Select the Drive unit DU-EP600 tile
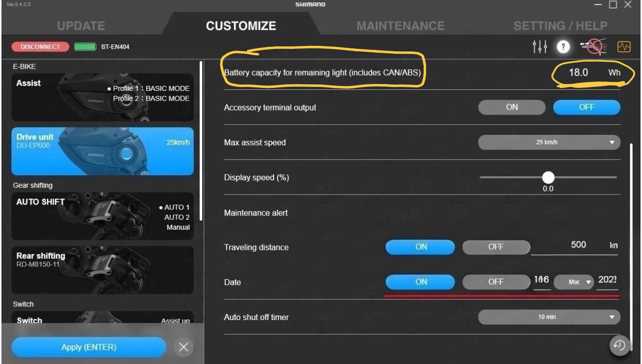The height and width of the screenshot is (364, 642). [103, 151]
